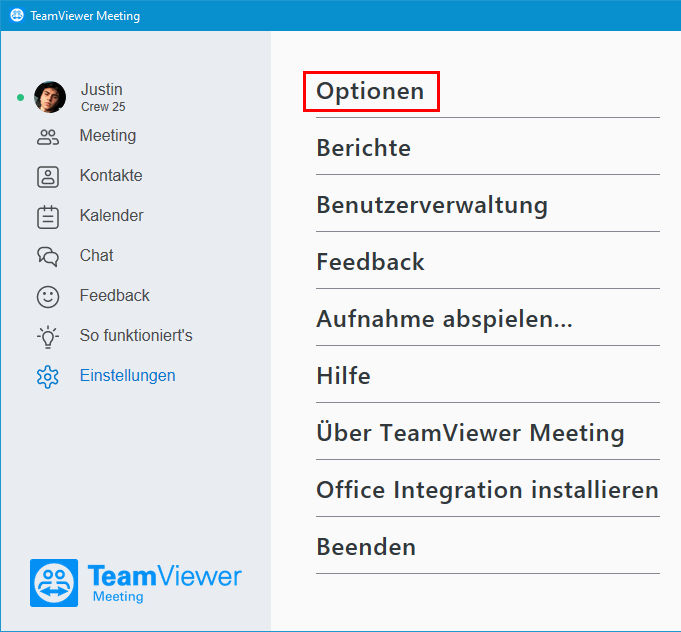The height and width of the screenshot is (632, 681).
Task: Click the Feedback smiley face icon
Action: (48, 297)
